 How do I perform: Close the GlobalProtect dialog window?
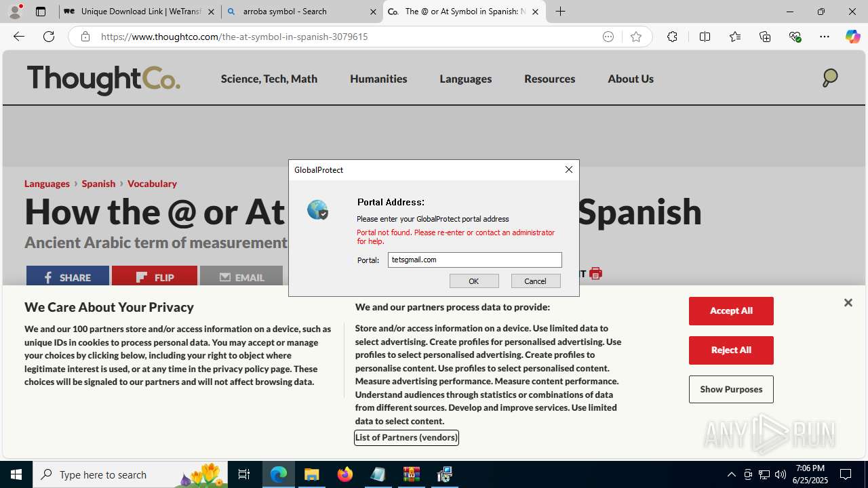tap(569, 169)
